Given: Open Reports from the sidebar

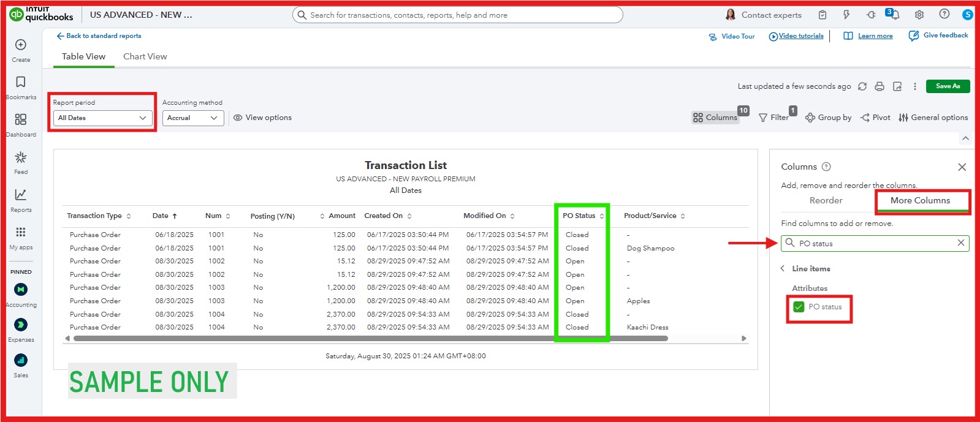Looking at the screenshot, I should click(x=21, y=200).
